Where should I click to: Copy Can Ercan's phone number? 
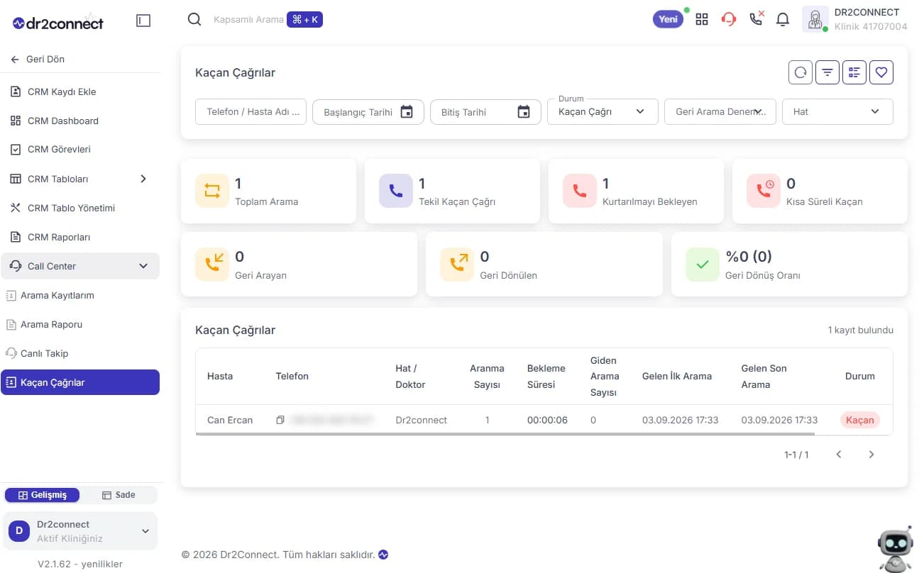pos(280,420)
